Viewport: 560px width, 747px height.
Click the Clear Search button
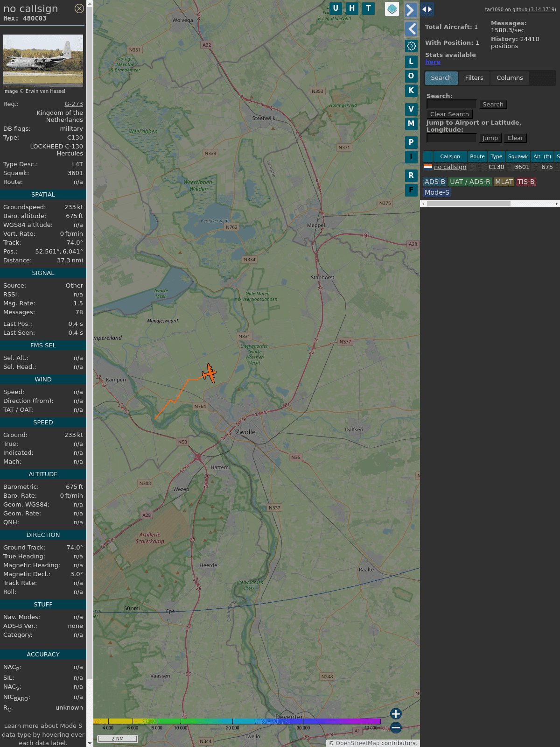point(449,114)
